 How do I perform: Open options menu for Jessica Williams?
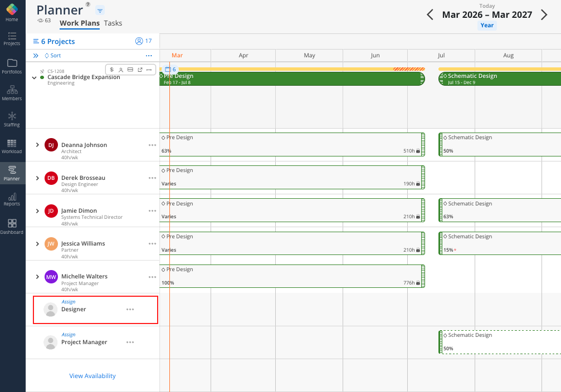pos(153,243)
